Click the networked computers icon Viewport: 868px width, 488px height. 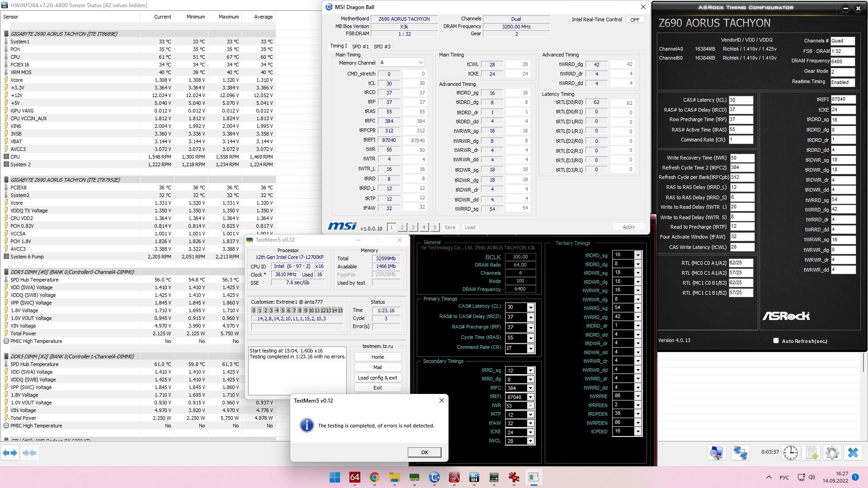(x=740, y=452)
